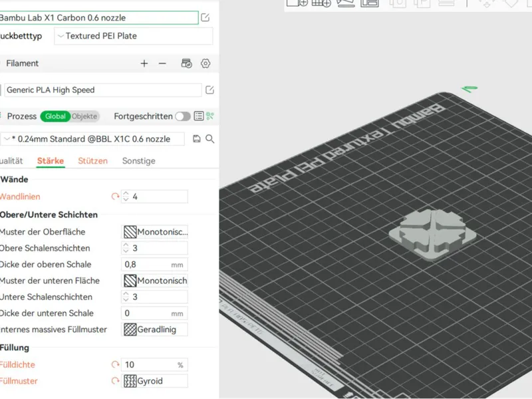
Task: Add a new filament with the plus icon
Action: click(x=144, y=63)
